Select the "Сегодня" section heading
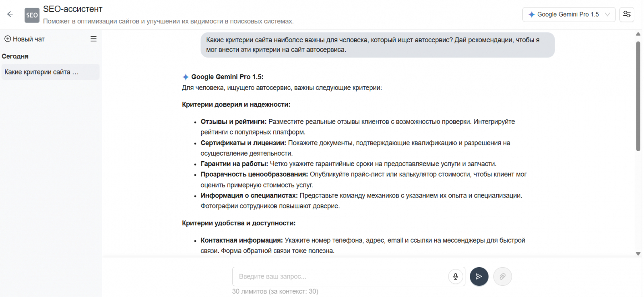Viewport: 644px width, 297px height. coord(15,56)
